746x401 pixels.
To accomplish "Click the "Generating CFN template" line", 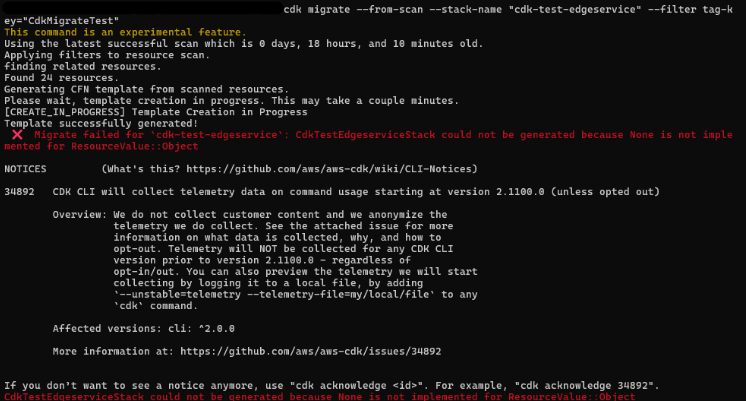I will click(x=147, y=89).
